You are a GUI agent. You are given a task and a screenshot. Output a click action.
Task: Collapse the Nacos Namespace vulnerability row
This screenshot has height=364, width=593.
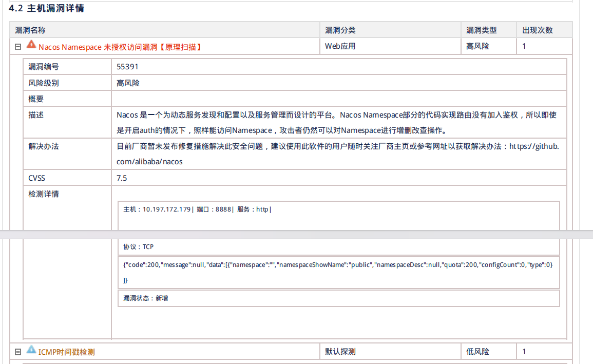[17, 47]
